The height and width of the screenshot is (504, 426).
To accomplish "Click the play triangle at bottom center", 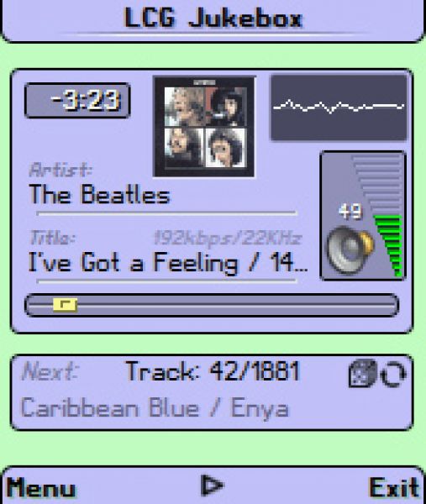I will 213,485.
